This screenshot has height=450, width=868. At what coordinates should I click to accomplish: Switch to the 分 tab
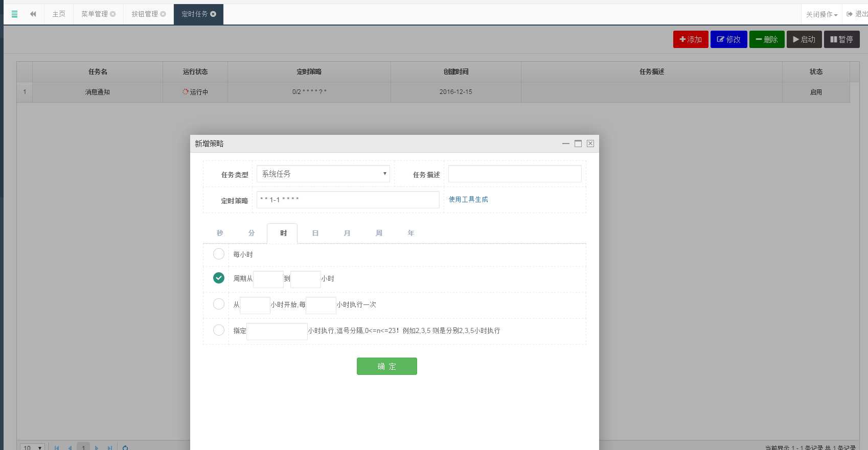[252, 233]
